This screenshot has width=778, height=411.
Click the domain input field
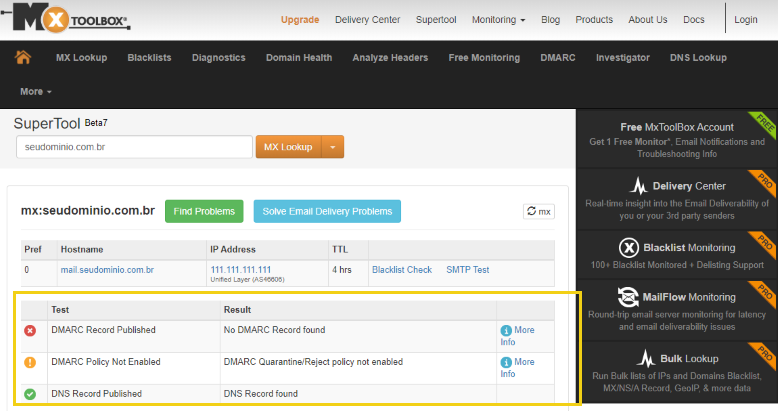(134, 147)
